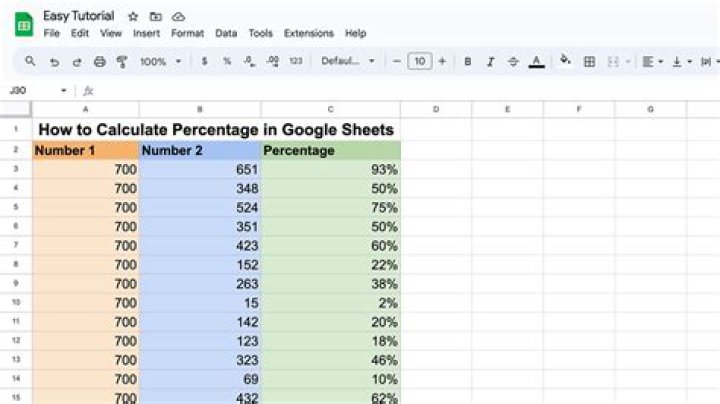Select the 'Number 1' header cell
720x404 pixels.
85,151
